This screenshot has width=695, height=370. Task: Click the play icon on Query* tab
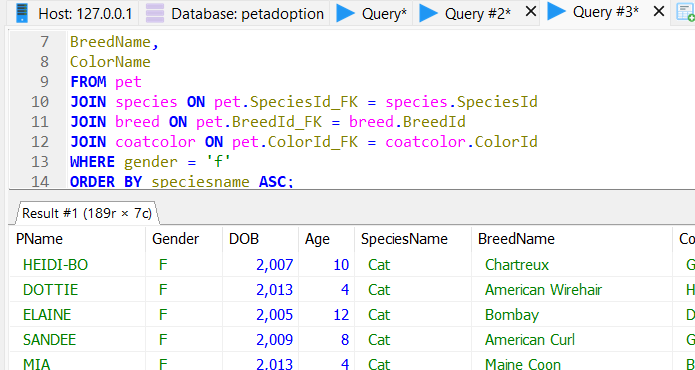pos(345,13)
